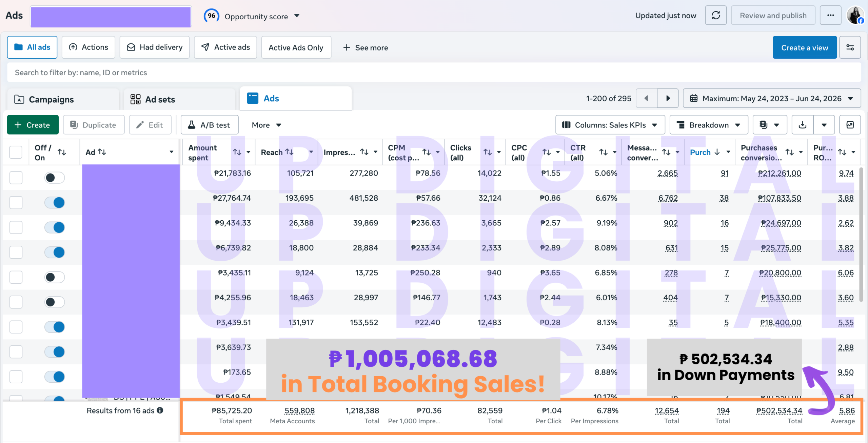Image resolution: width=868 pixels, height=443 pixels.
Task: Sort by Off/On column arrows
Action: tap(62, 152)
